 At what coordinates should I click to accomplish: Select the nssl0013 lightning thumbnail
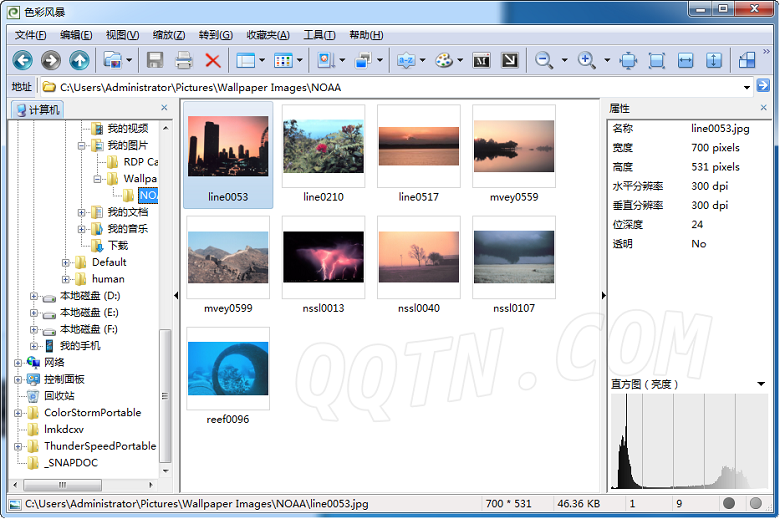click(323, 257)
